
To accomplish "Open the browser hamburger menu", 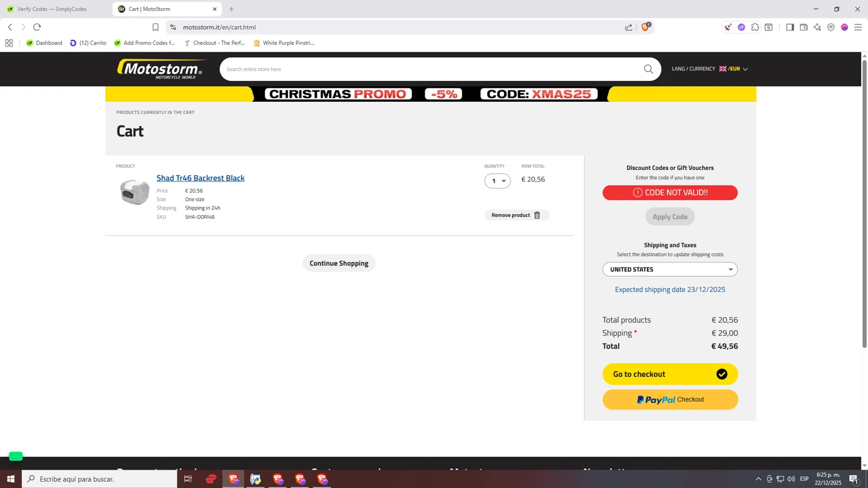I will (x=858, y=27).
